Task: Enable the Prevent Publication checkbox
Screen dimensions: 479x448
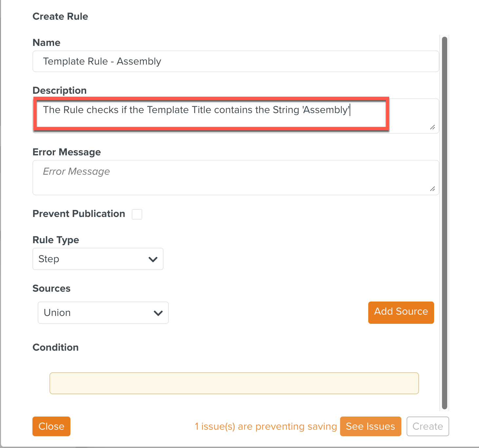Action: [137, 214]
